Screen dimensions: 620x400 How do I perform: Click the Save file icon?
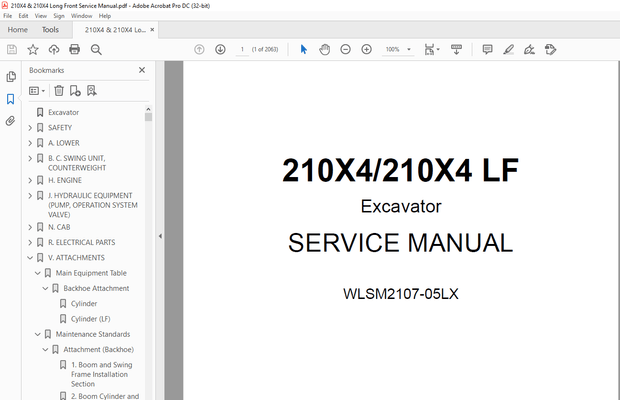(x=12, y=49)
